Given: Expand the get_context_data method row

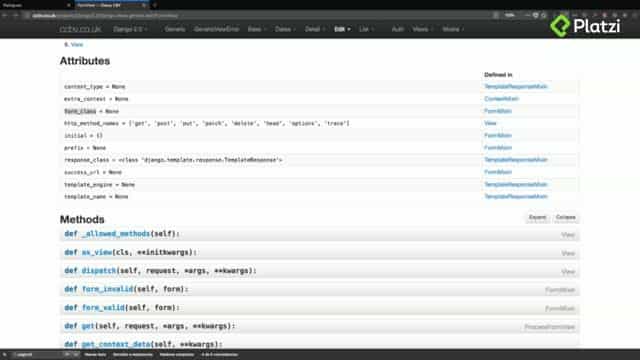Looking at the screenshot, I should click(319, 344).
